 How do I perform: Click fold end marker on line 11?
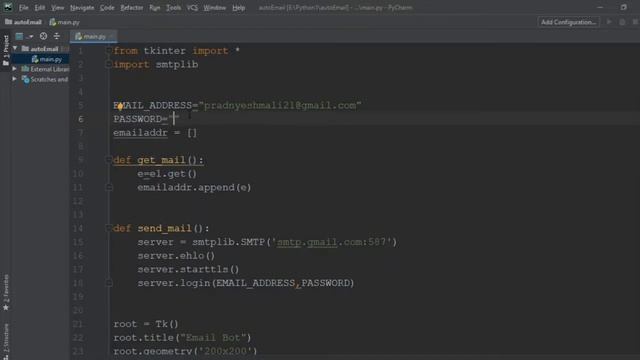[x=109, y=187]
